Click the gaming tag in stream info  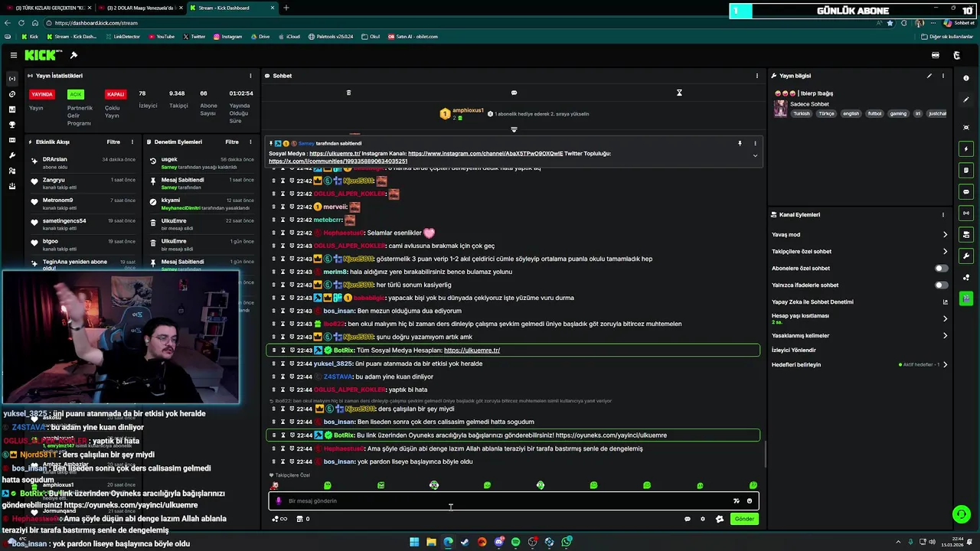click(x=898, y=113)
